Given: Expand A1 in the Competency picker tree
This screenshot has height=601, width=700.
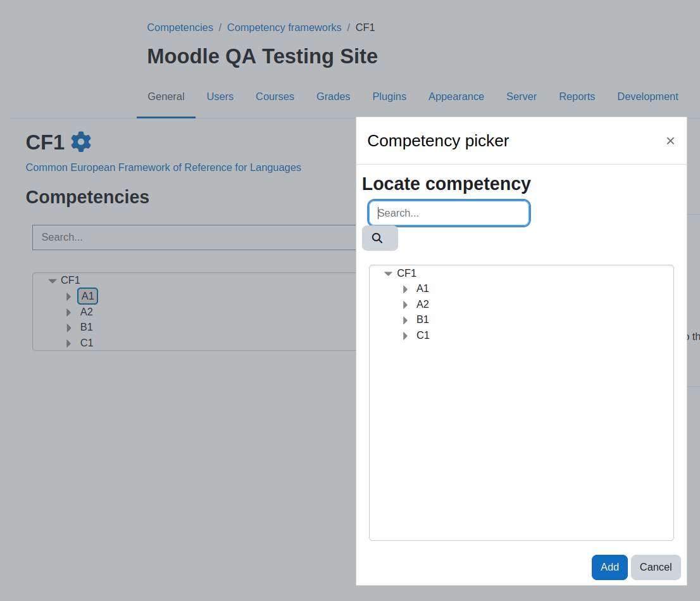Looking at the screenshot, I should point(405,289).
